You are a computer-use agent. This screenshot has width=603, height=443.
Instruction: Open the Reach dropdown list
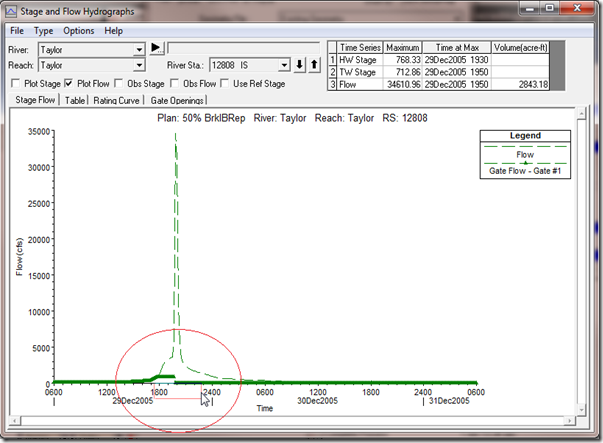(139, 65)
